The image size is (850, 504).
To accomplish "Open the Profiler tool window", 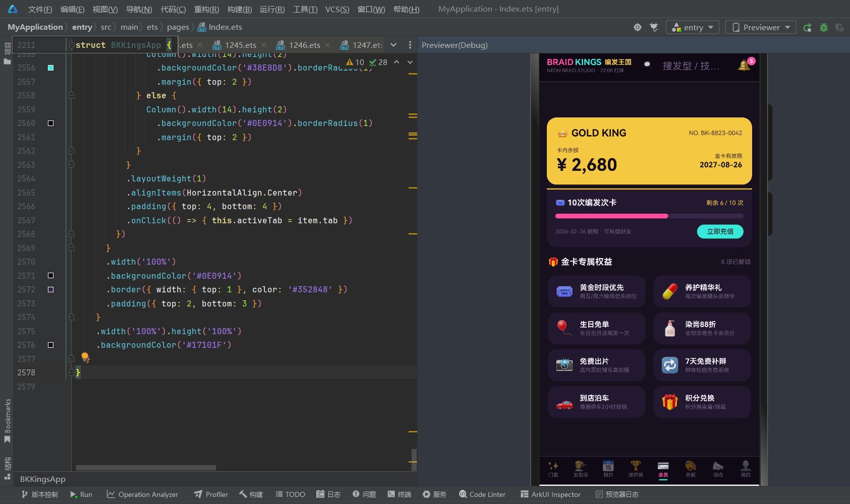I will [x=211, y=494].
